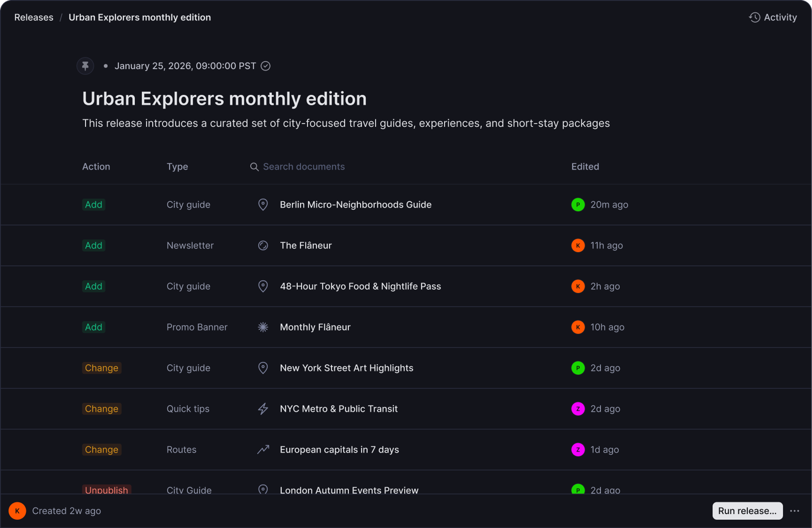Click the location pin icon for Berlin guide
Screen dimensions: 812x528
[263, 205]
